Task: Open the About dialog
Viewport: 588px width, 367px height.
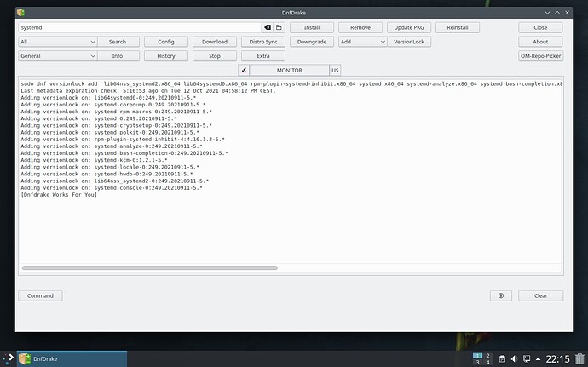Action: tap(540, 42)
